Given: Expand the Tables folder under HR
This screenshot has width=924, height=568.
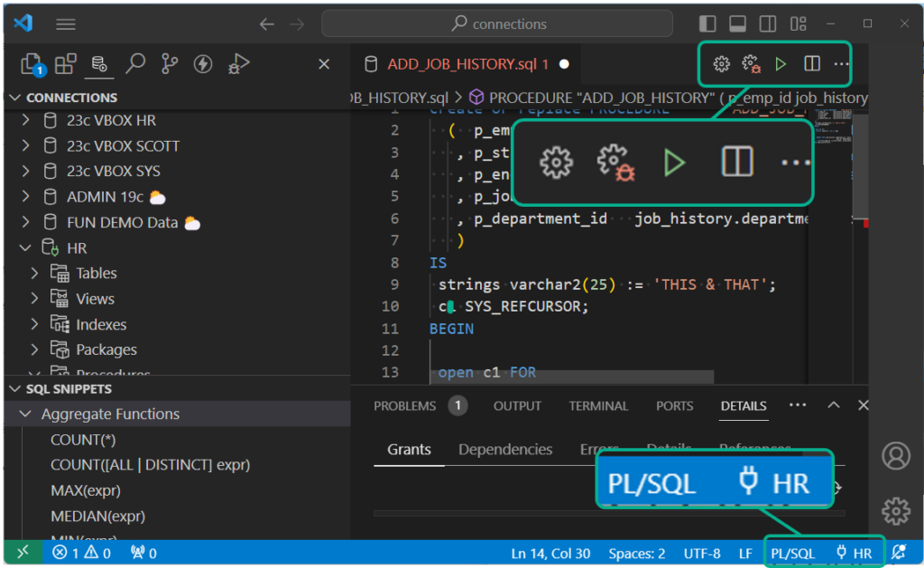Looking at the screenshot, I should click(35, 273).
